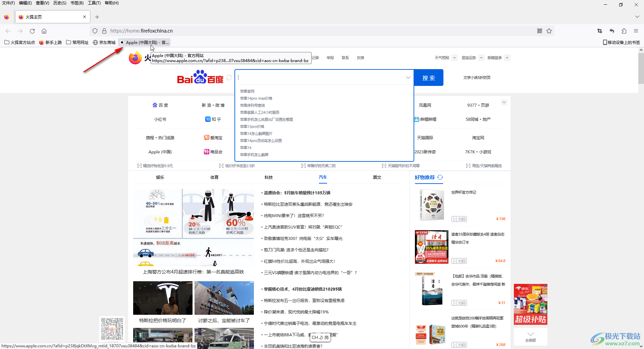The width and height of the screenshot is (644, 349).
Task: List all tabs via the tab bar chevron
Action: pyautogui.click(x=637, y=17)
